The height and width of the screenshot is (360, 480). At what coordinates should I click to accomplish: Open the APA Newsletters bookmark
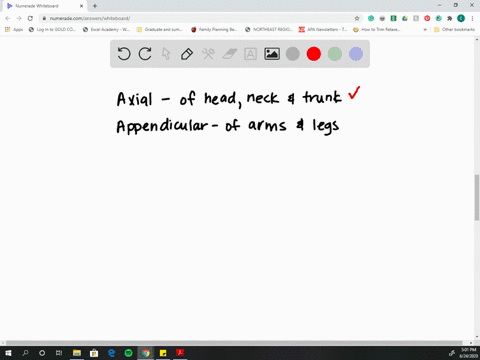pos(323,29)
